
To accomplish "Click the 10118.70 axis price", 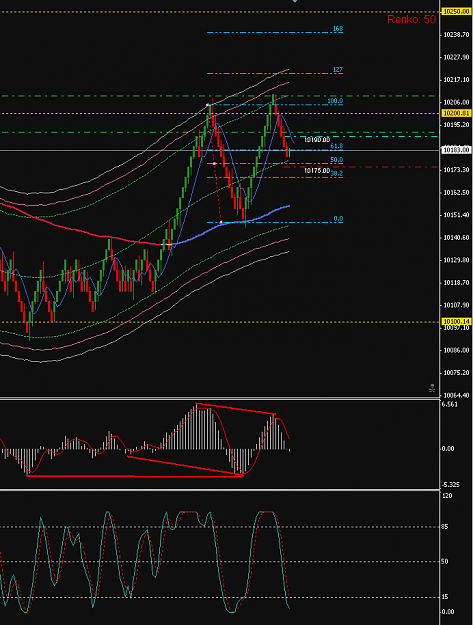I will pyautogui.click(x=457, y=283).
